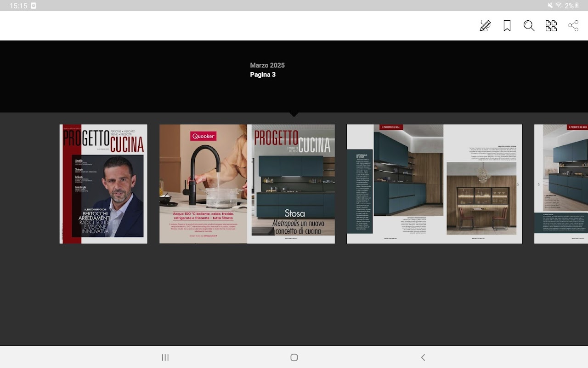Open the page with Metropolis di Stosa sidebar
The width and height of the screenshot is (588, 368).
pyautogui.click(x=390, y=184)
